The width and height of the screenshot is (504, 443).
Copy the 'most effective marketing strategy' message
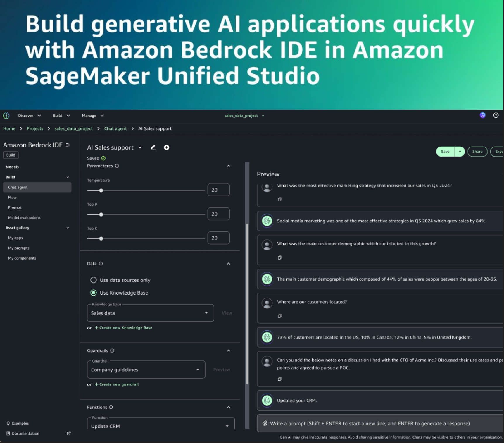[x=279, y=199]
